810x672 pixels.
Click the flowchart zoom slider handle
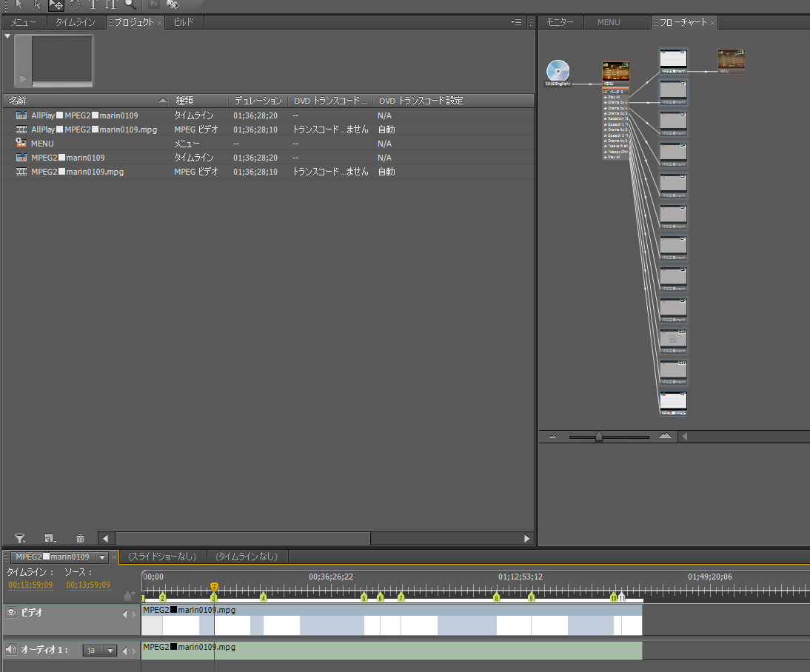599,437
